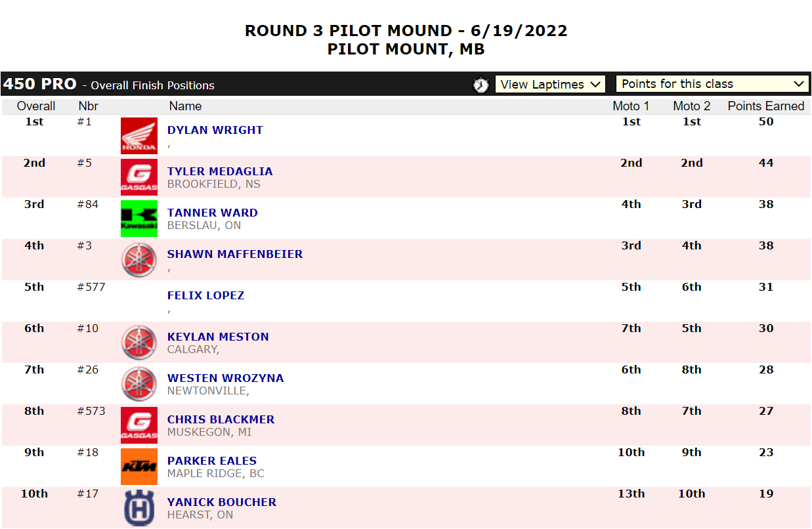Open the View Laptimes dropdown

(550, 84)
